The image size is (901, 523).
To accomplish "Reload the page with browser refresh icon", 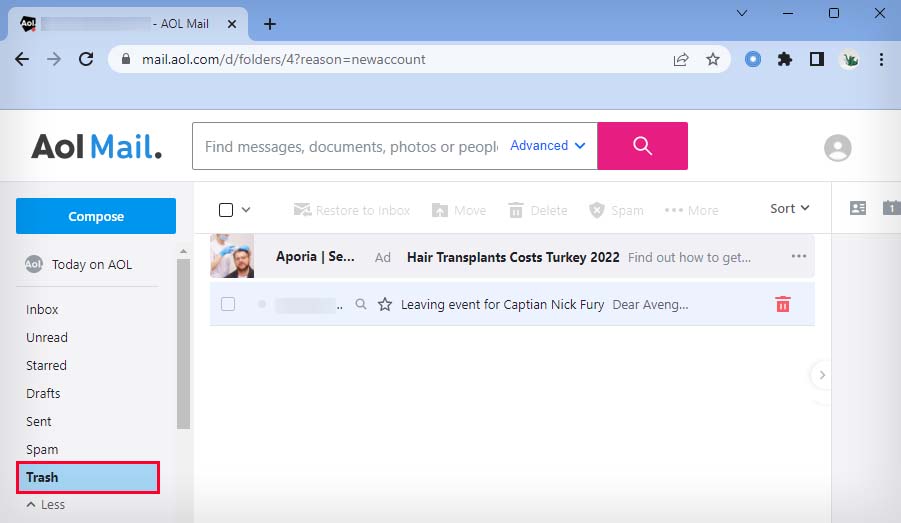I will coord(86,59).
